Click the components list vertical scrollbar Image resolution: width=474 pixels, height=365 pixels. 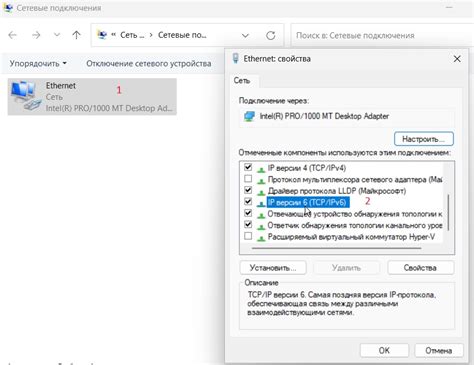448,212
